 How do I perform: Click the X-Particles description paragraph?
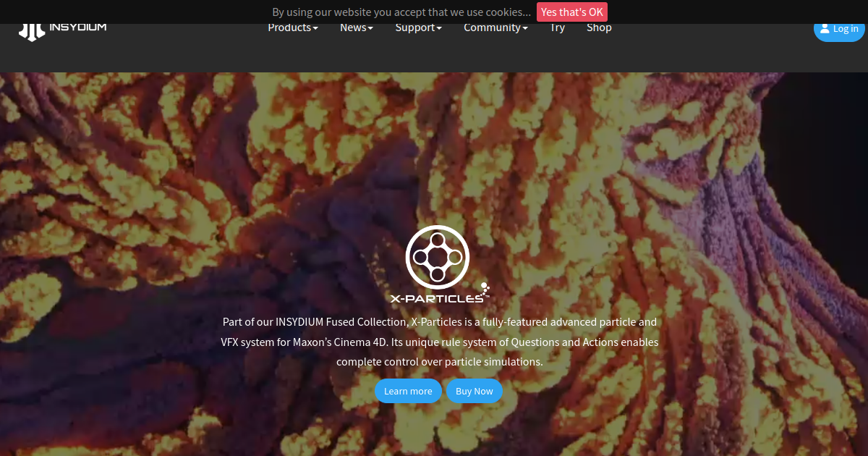[440, 342]
